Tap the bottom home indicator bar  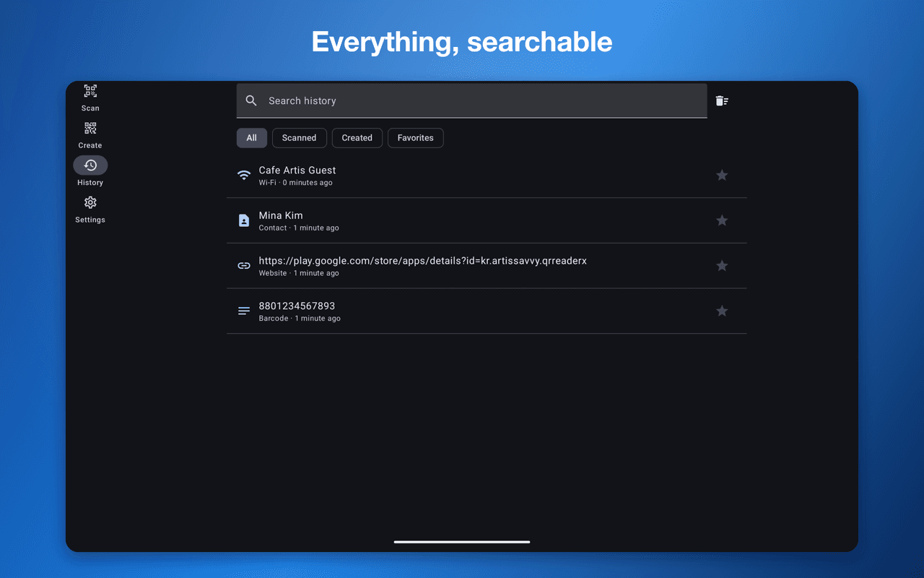pos(462,542)
